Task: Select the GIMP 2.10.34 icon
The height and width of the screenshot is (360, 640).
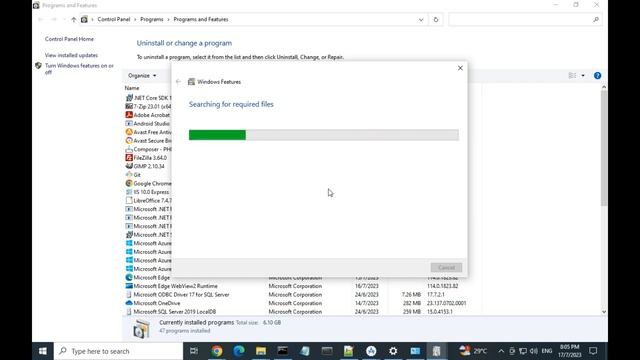Action: [129, 166]
